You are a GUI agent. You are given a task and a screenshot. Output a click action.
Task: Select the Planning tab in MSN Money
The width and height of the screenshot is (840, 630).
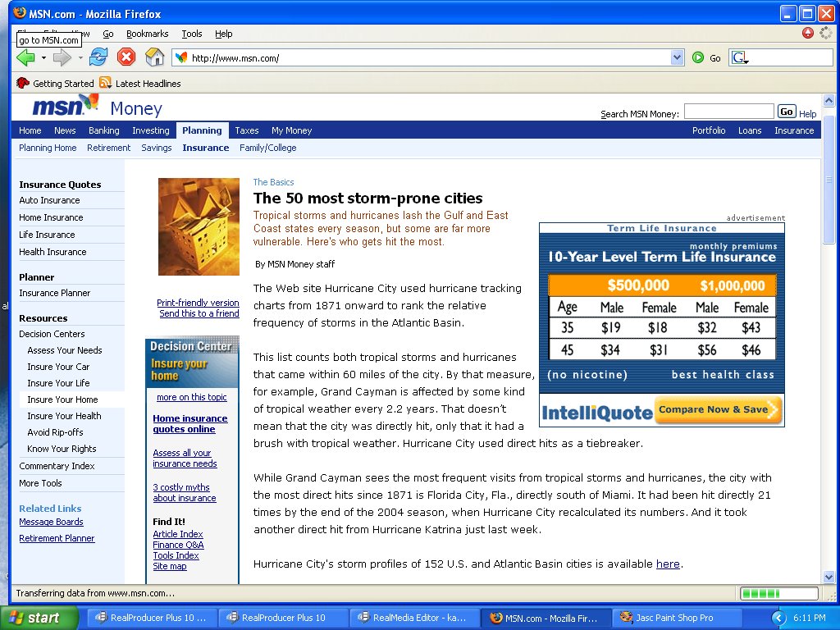point(202,130)
